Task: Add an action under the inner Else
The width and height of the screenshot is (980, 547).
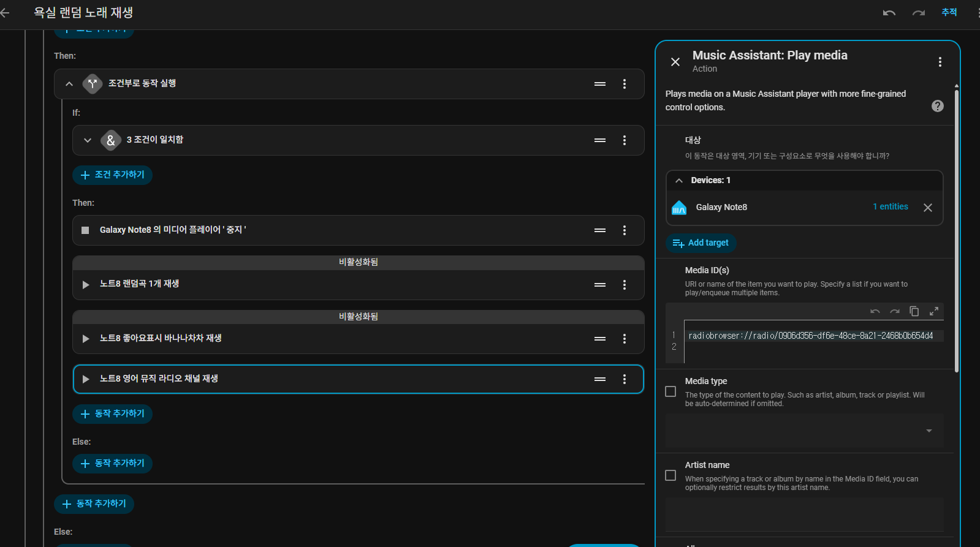Action: [112, 464]
